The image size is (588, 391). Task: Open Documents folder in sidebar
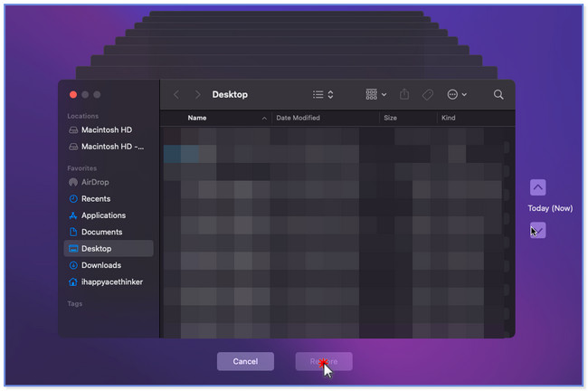[101, 233]
